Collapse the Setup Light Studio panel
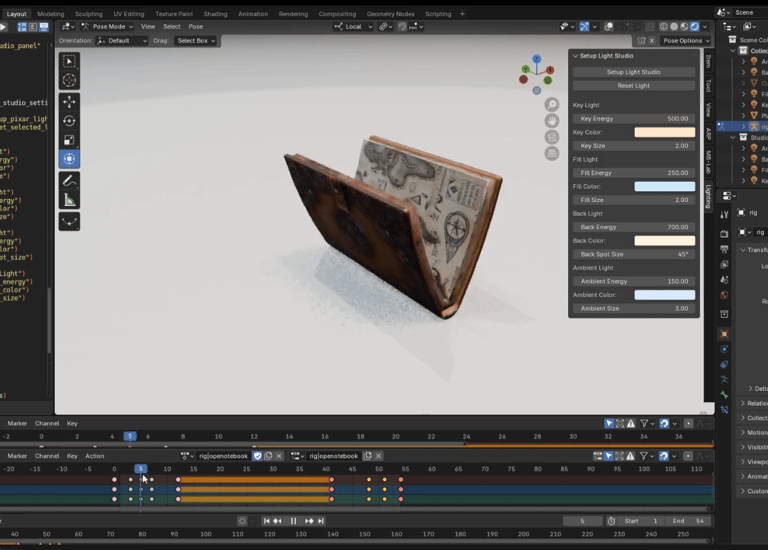Screen dimensions: 768x550 click(x=576, y=56)
